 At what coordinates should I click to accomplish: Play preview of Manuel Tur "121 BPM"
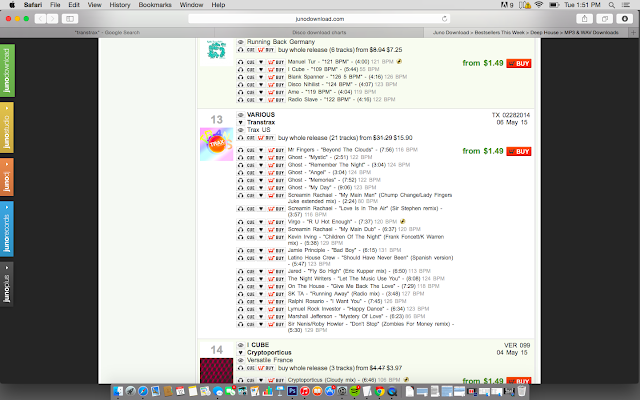pos(240,62)
